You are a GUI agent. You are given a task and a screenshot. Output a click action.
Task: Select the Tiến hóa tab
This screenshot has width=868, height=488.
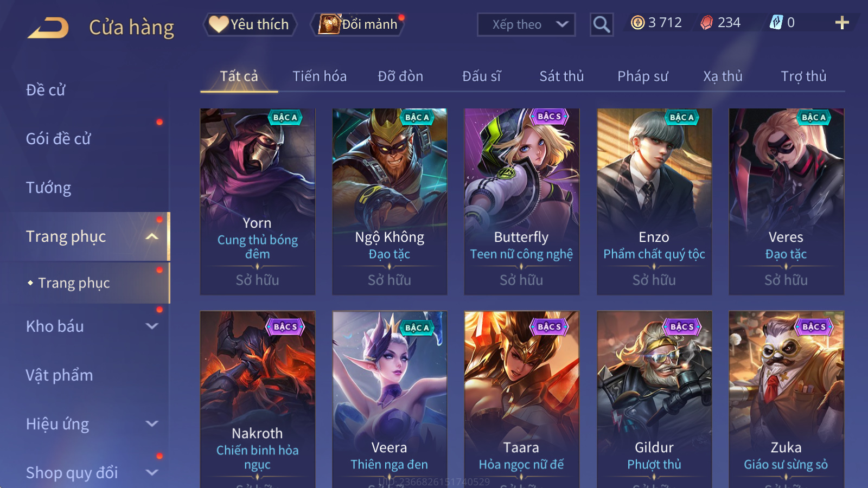click(x=320, y=76)
